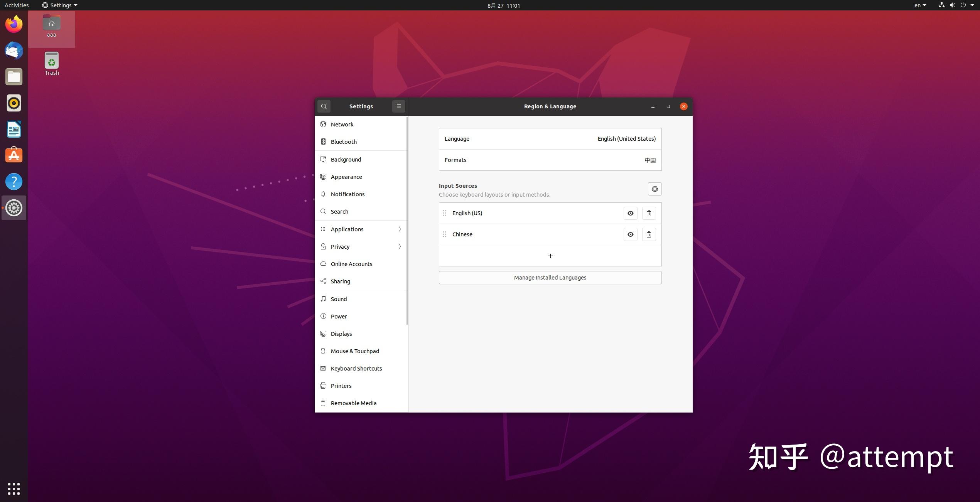980x502 pixels.
Task: Open the Settings search button
Action: pos(324,106)
